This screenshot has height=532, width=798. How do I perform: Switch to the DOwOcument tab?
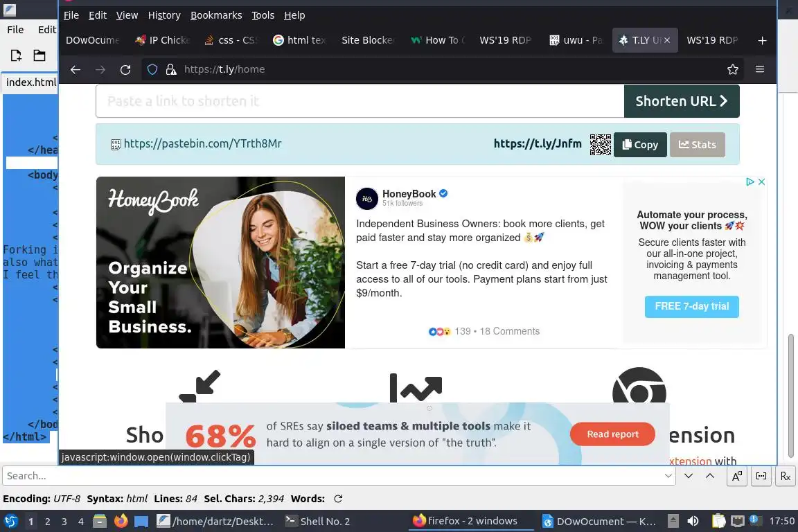click(x=93, y=40)
